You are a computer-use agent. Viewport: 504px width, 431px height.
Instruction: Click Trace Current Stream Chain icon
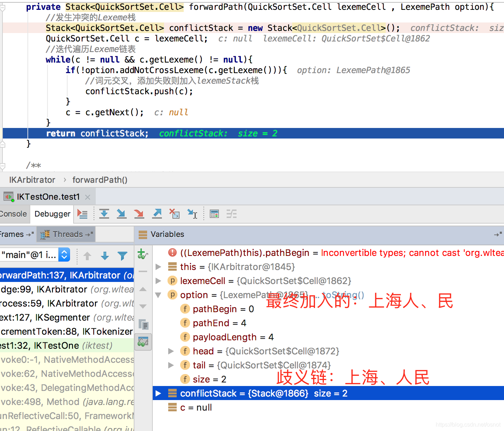pos(232,214)
